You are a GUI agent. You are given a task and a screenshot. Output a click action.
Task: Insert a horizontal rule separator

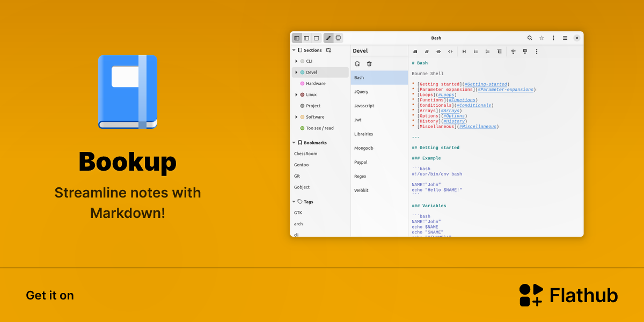pyautogui.click(x=513, y=52)
